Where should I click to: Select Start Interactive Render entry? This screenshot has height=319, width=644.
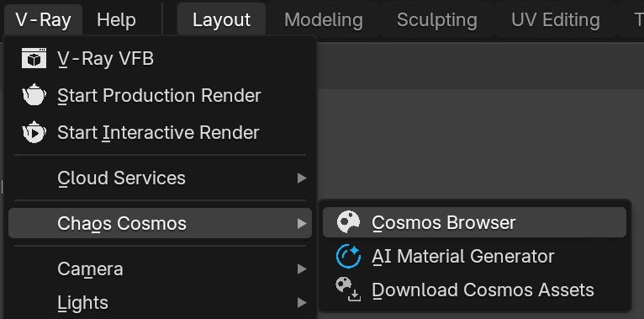[161, 132]
